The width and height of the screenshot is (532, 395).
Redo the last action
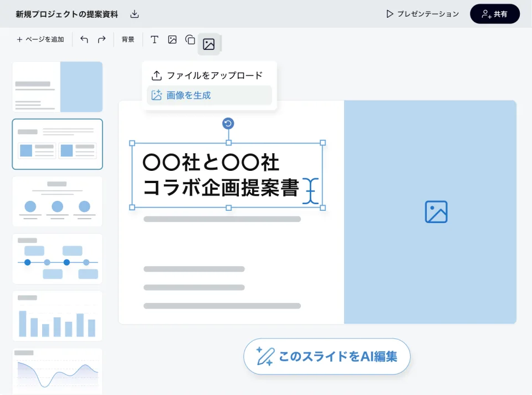(102, 39)
